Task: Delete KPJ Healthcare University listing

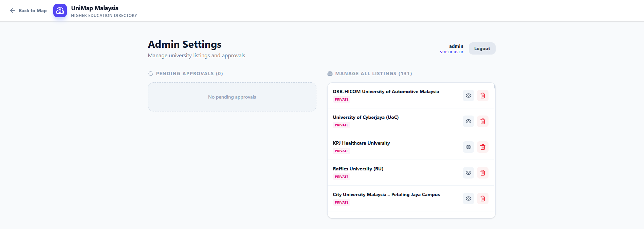Action: [x=482, y=147]
